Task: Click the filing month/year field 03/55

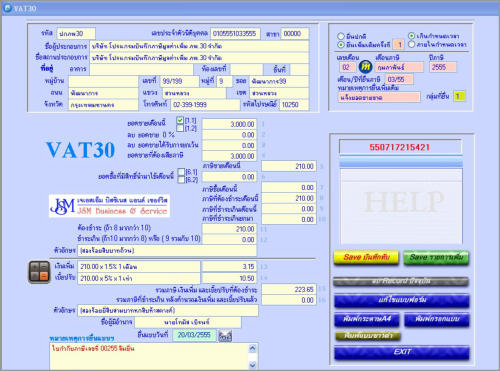Action: 399,79
